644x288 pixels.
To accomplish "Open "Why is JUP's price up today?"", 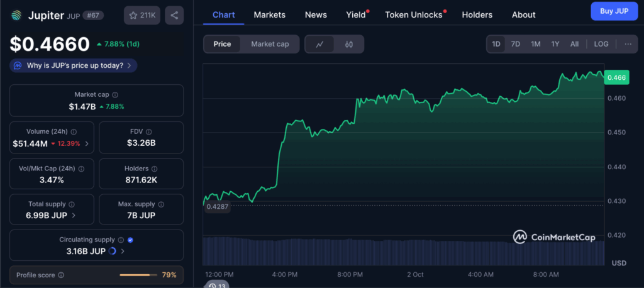I will (x=74, y=65).
